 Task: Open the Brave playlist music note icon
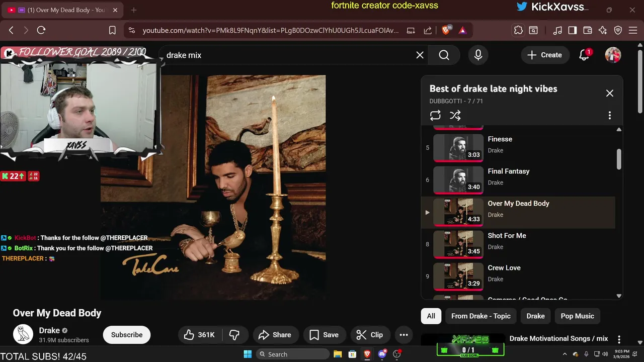tap(557, 31)
